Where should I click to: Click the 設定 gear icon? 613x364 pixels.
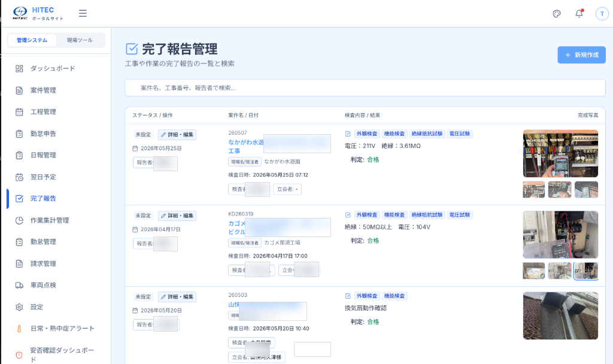(19, 307)
